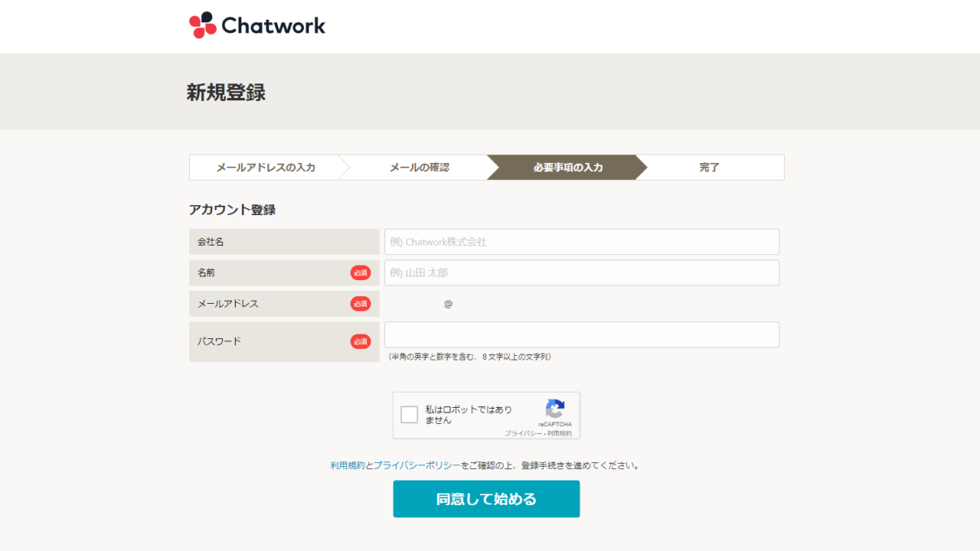Select the 完了 step

click(710, 168)
